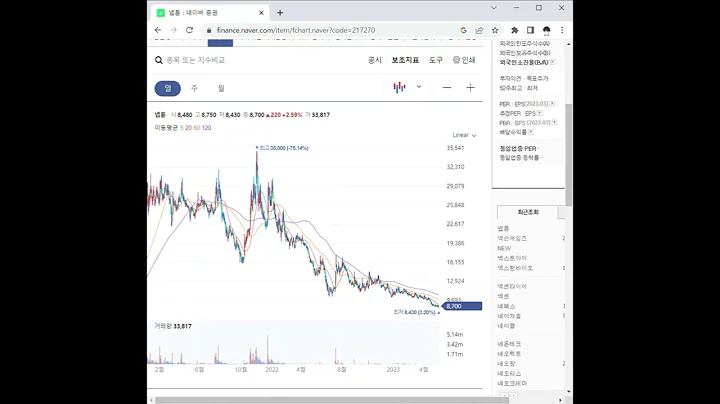Open 네패스 in the recent list
This screenshot has width=720, height=404.
tap(506, 306)
